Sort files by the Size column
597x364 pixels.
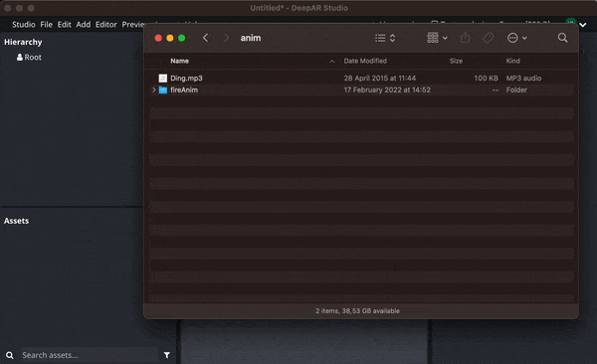pos(456,61)
